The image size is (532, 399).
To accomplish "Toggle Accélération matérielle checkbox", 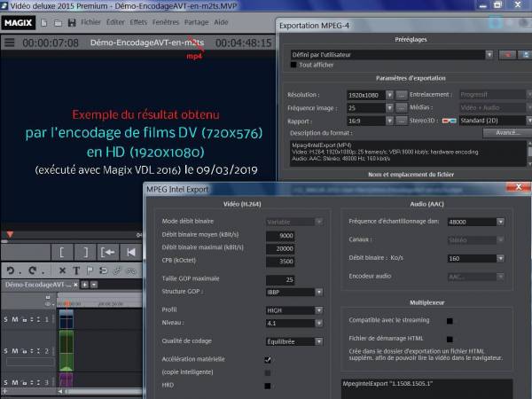I will point(268,359).
